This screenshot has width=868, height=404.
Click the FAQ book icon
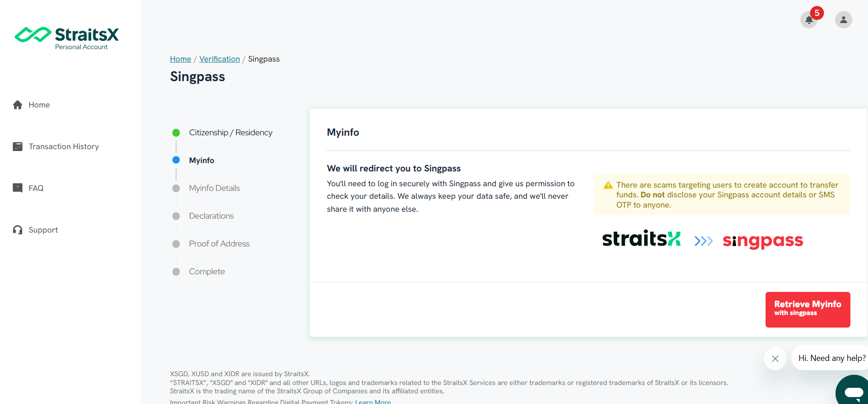pyautogui.click(x=18, y=188)
